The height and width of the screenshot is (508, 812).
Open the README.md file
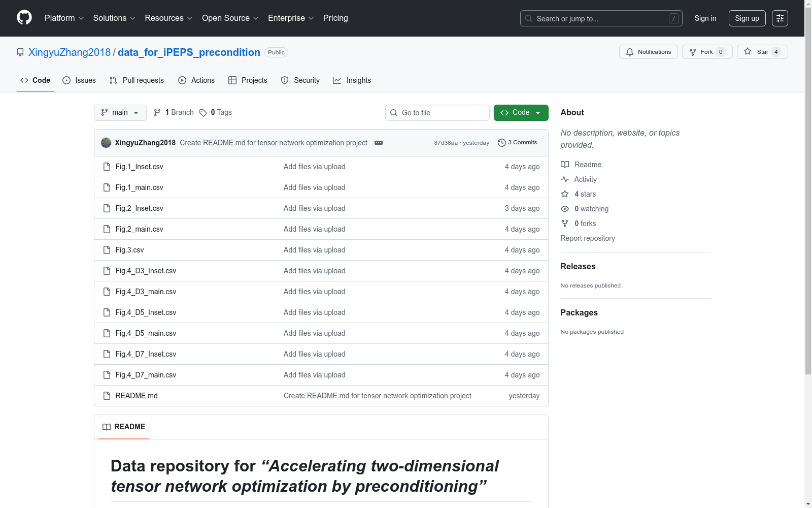coord(137,396)
